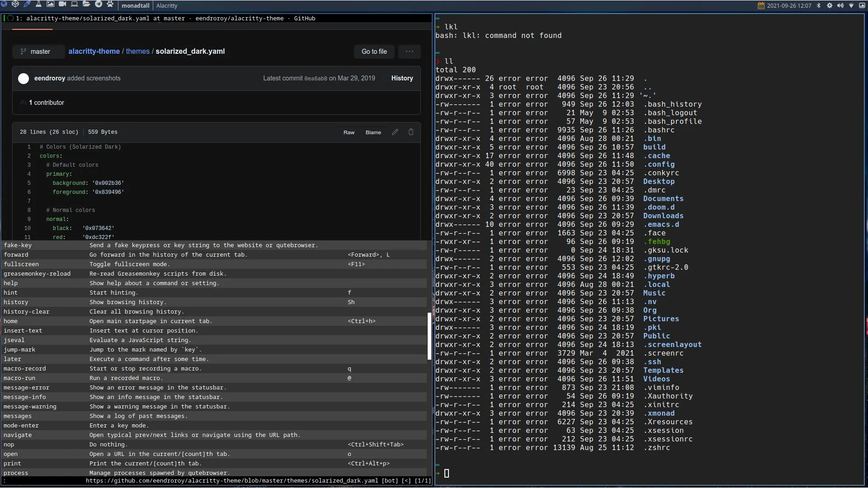Open the themes folder breadcrumb link
The height and width of the screenshot is (488, 868).
click(138, 52)
